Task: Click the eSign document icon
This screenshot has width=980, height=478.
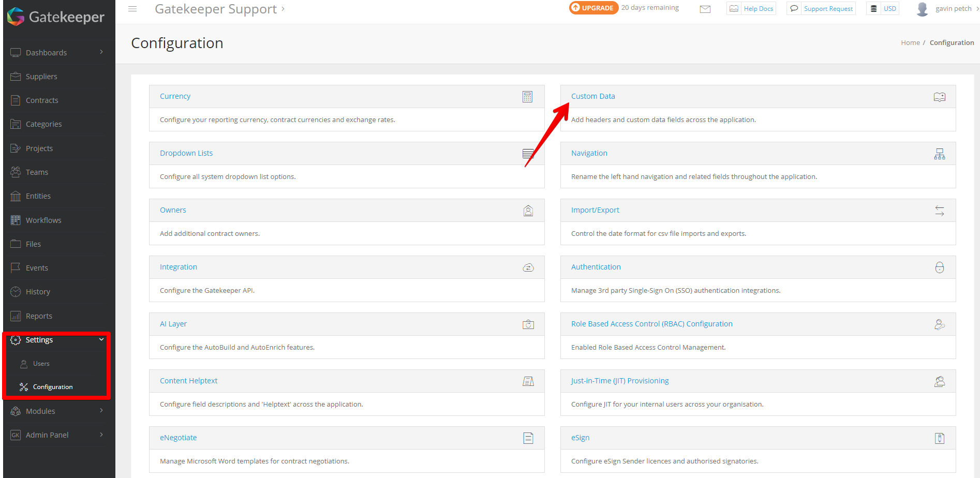Action: click(940, 438)
